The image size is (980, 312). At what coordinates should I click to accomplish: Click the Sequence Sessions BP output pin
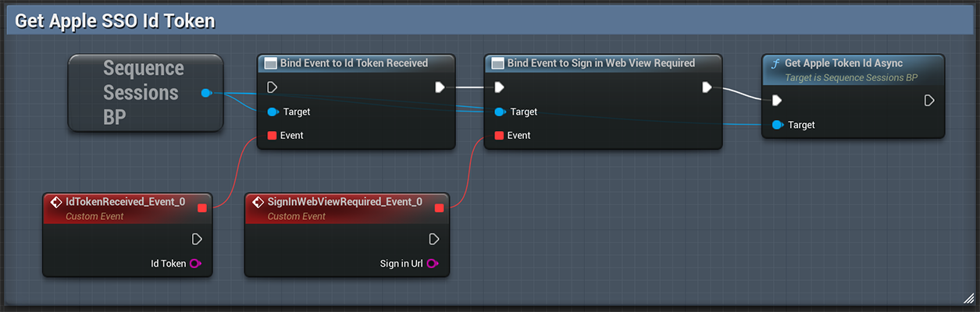[205, 93]
